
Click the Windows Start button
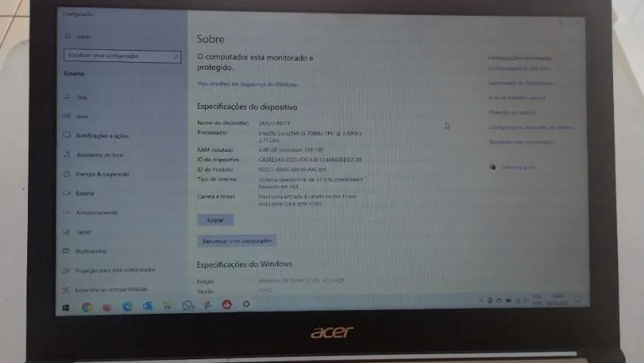[66, 308]
